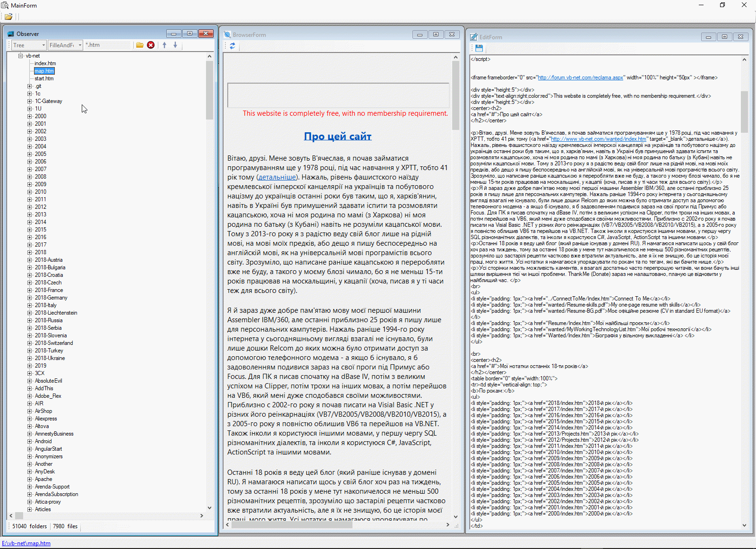Select the 2018-Germany folder

point(51,298)
